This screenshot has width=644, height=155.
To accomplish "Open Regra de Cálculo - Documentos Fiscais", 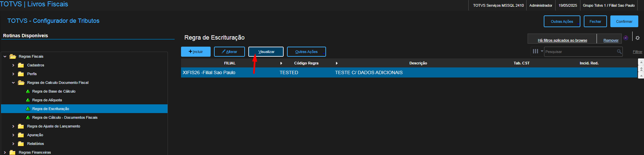I will [65, 117].
